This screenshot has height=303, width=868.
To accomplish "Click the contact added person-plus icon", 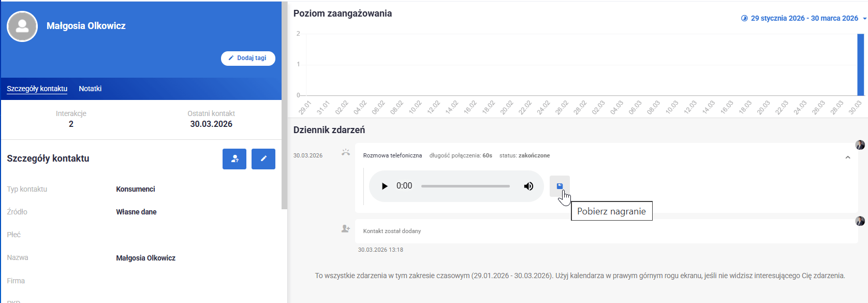I will 346,228.
